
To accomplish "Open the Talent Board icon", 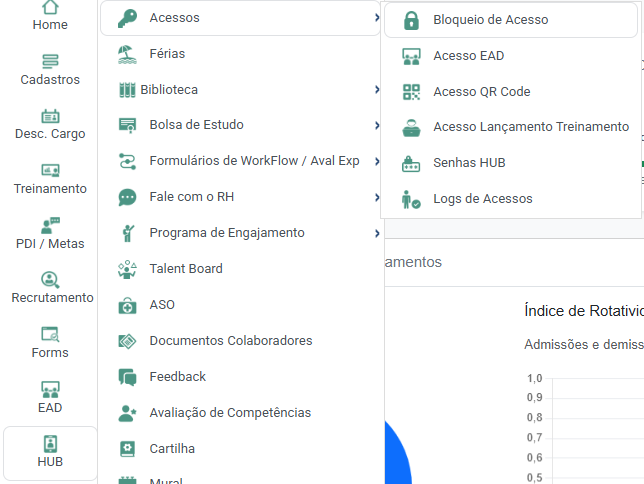I will click(x=127, y=269).
